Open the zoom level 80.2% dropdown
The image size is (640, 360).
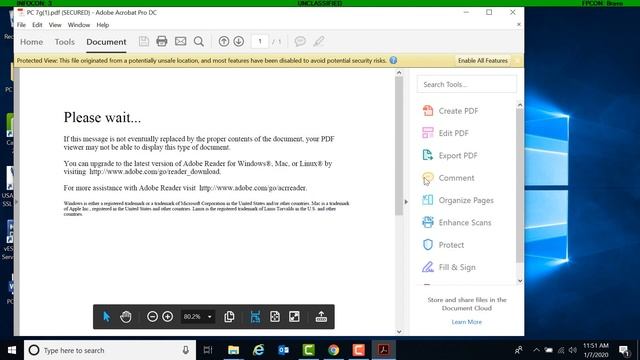(210, 317)
